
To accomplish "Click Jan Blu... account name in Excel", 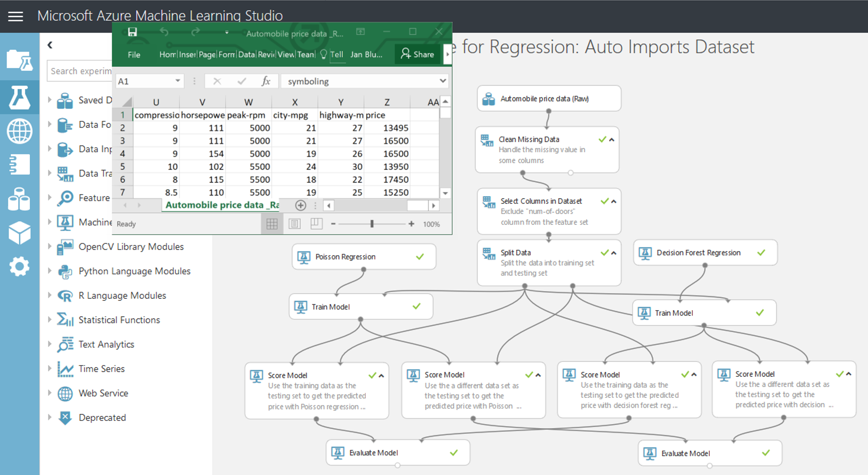I will [x=366, y=55].
